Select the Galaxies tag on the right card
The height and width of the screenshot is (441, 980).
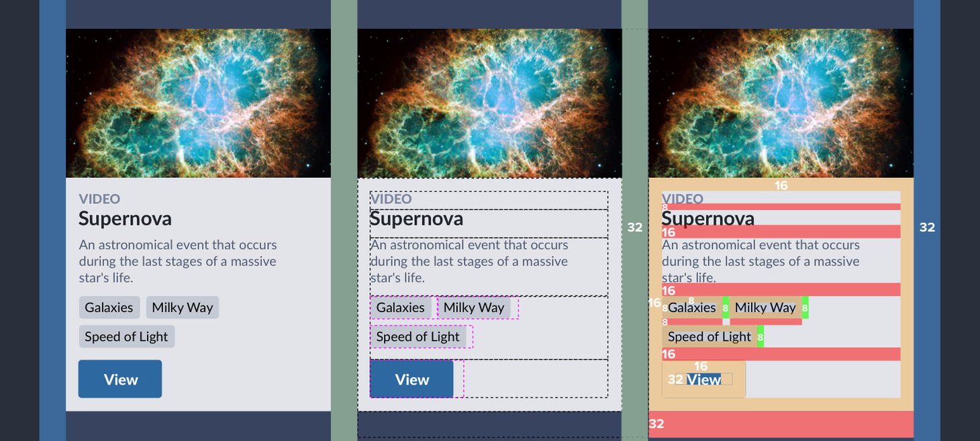point(692,307)
